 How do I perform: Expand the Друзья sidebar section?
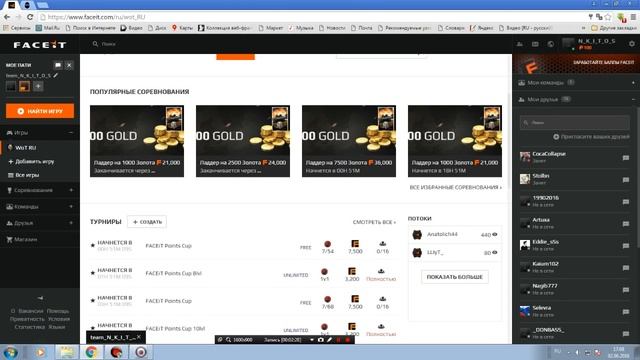71,223
